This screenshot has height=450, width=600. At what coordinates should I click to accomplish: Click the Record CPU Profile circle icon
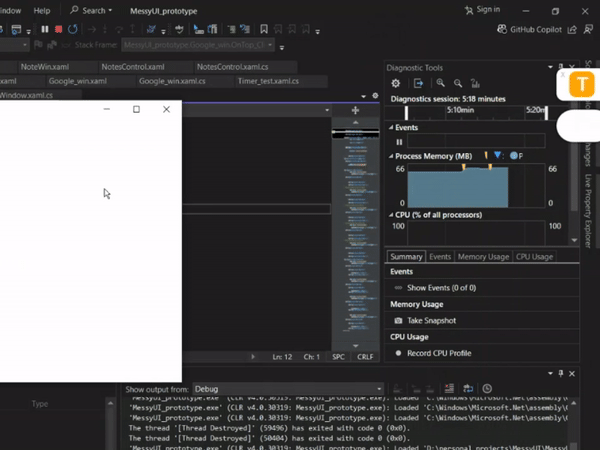click(x=398, y=353)
